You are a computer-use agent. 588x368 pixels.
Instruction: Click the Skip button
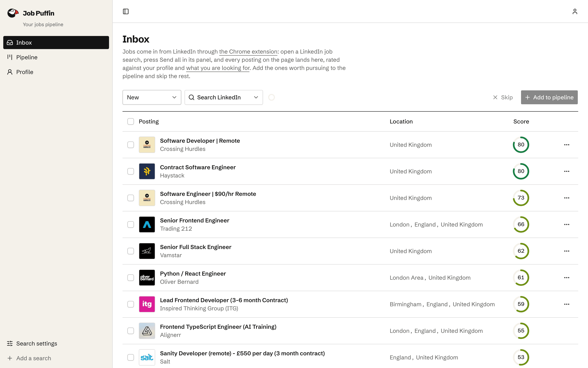(x=503, y=97)
